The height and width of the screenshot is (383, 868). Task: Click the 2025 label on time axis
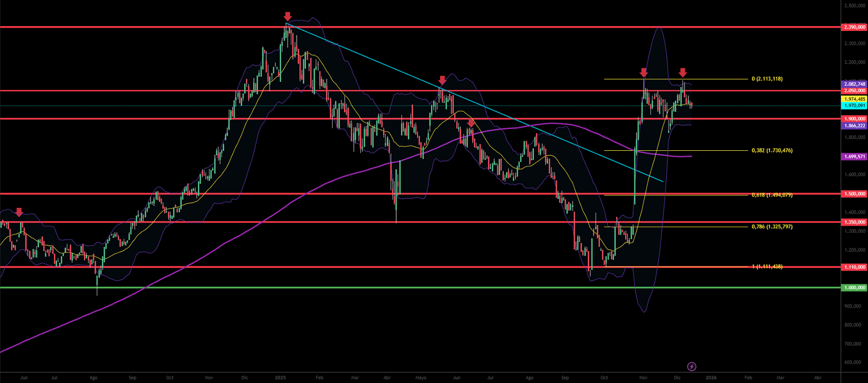click(280, 378)
